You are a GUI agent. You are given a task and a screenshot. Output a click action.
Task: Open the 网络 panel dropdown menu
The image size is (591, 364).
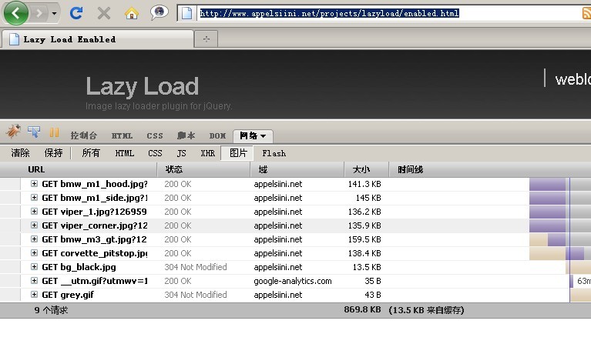click(253, 135)
